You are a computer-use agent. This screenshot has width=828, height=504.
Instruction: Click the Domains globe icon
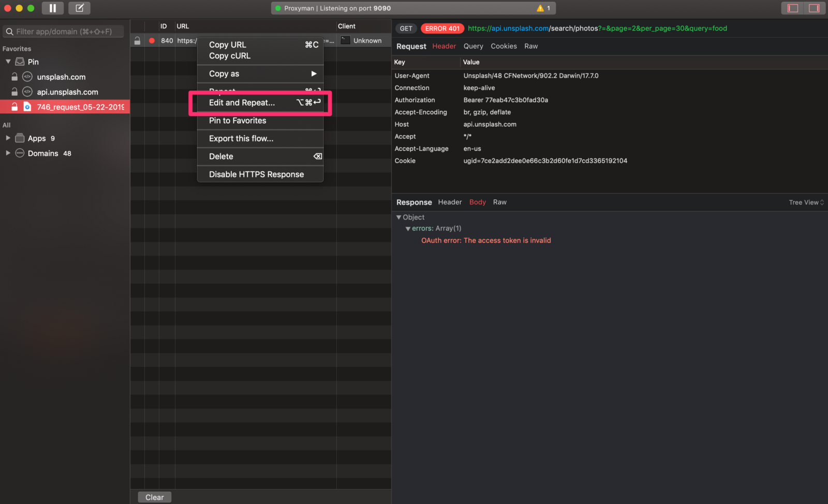[x=20, y=153]
